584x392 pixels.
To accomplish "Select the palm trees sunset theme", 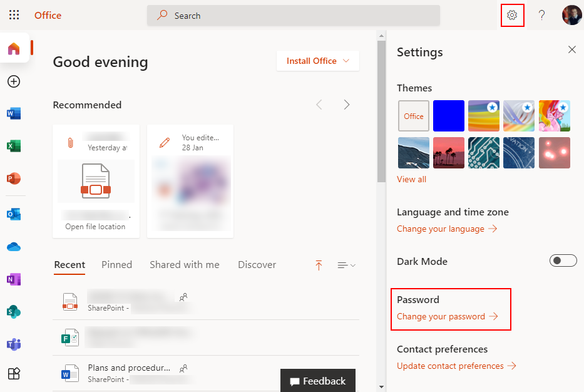I will pos(449,153).
